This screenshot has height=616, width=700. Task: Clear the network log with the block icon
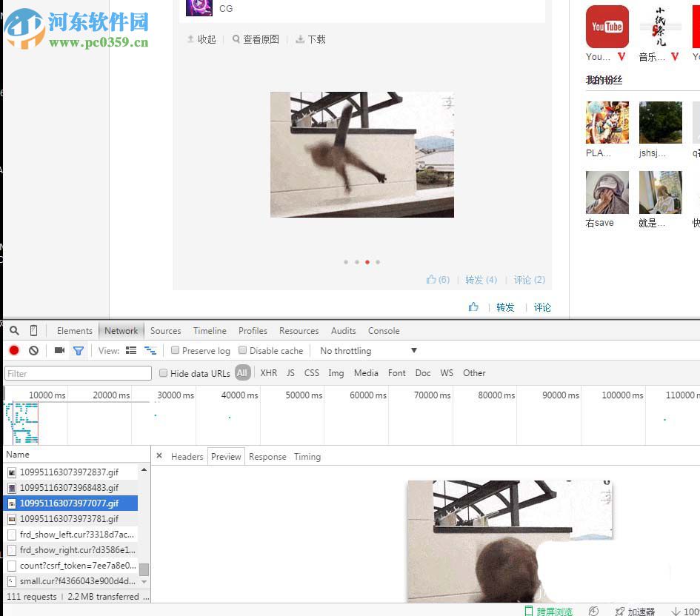click(x=33, y=350)
